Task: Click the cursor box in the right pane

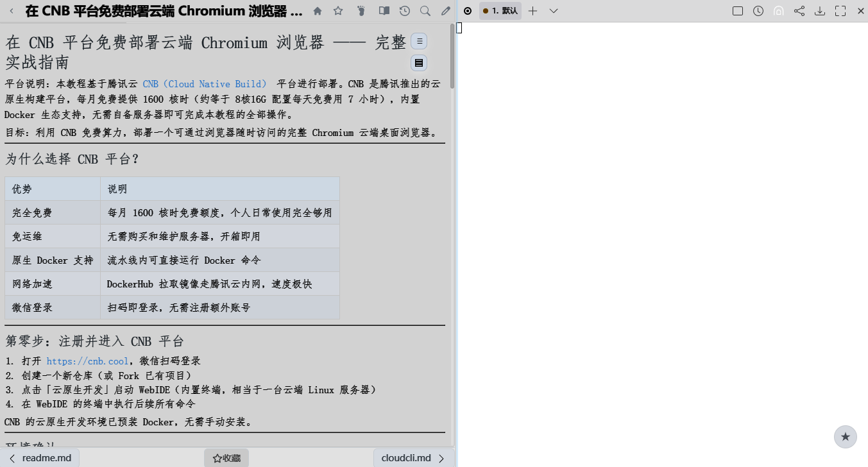Action: pos(459,28)
